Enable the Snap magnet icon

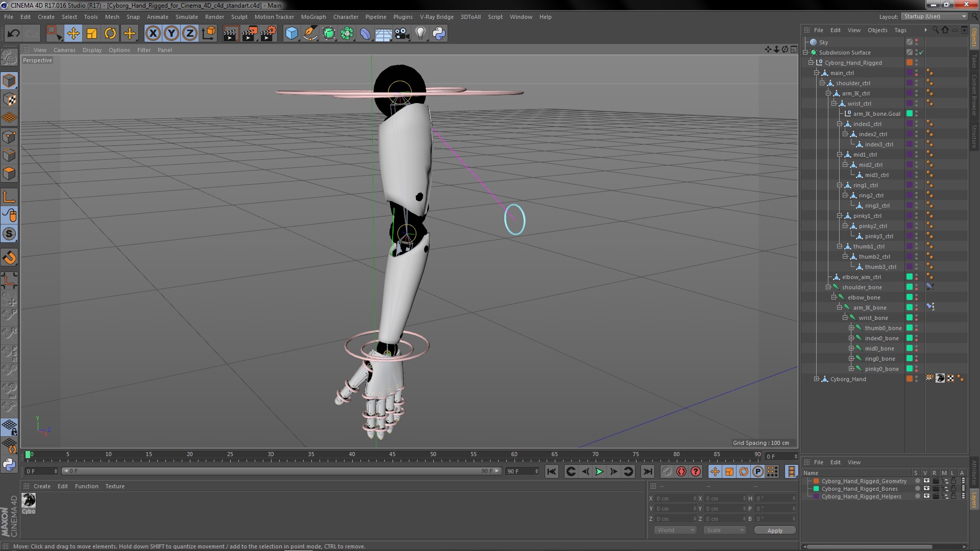coord(9,258)
